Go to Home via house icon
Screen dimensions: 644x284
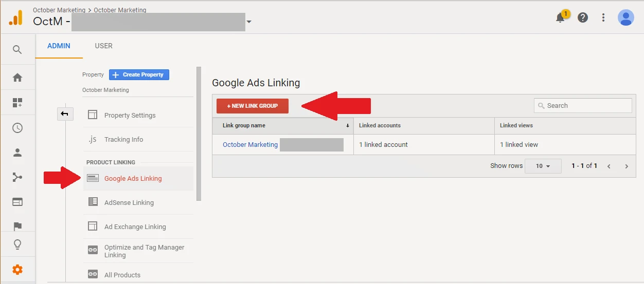point(17,78)
